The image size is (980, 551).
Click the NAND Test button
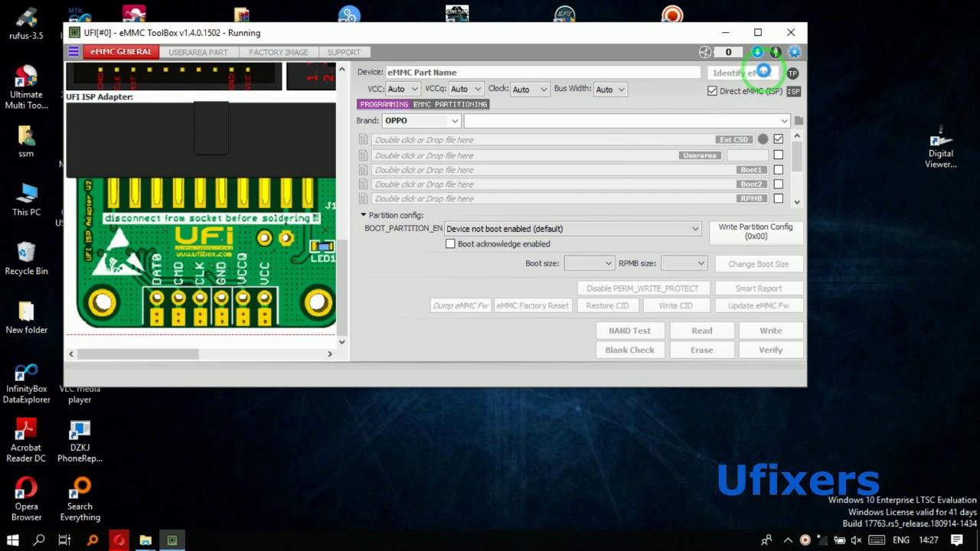tap(629, 331)
